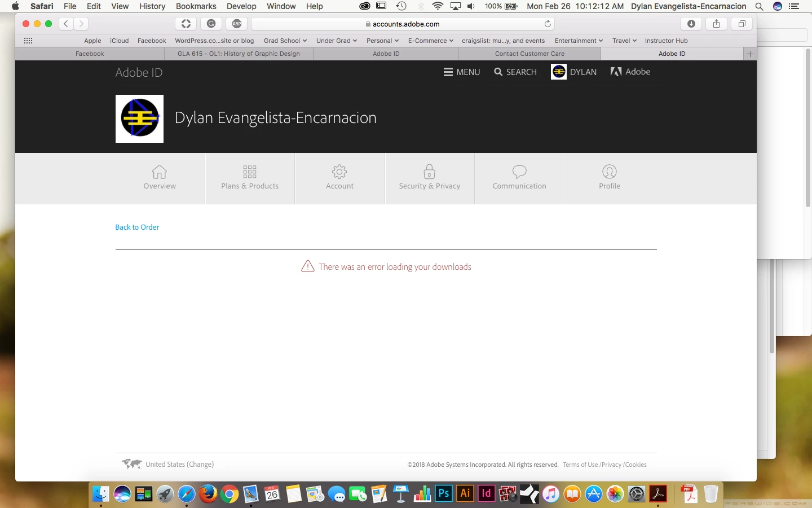Open the History menu
This screenshot has height=508, width=812.
click(x=152, y=6)
